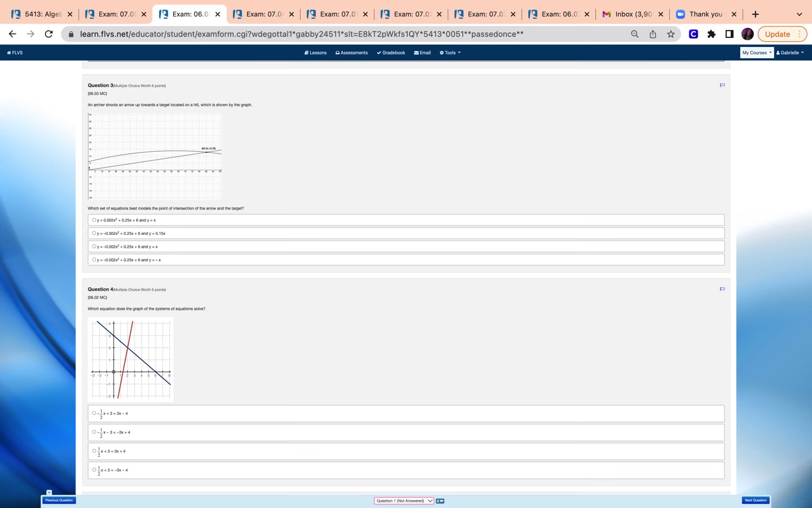The width and height of the screenshot is (812, 508).
Task: Choose the option ending in y = −x
Action: (406, 260)
